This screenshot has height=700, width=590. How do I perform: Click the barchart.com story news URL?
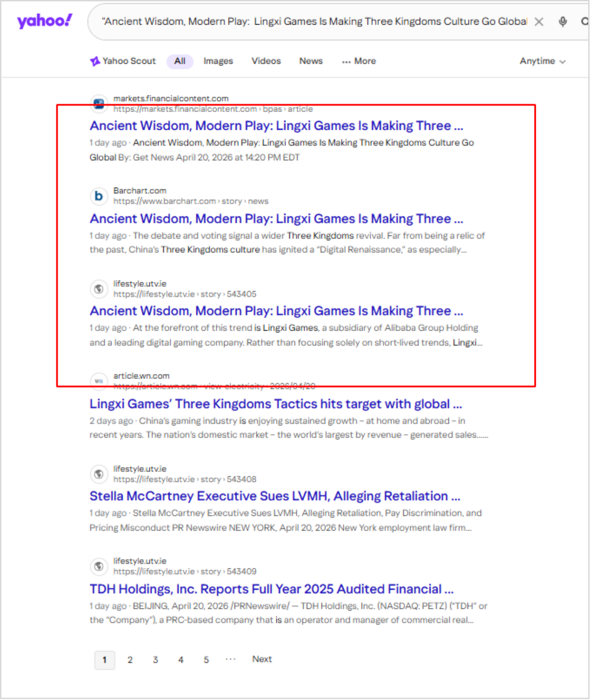click(191, 201)
